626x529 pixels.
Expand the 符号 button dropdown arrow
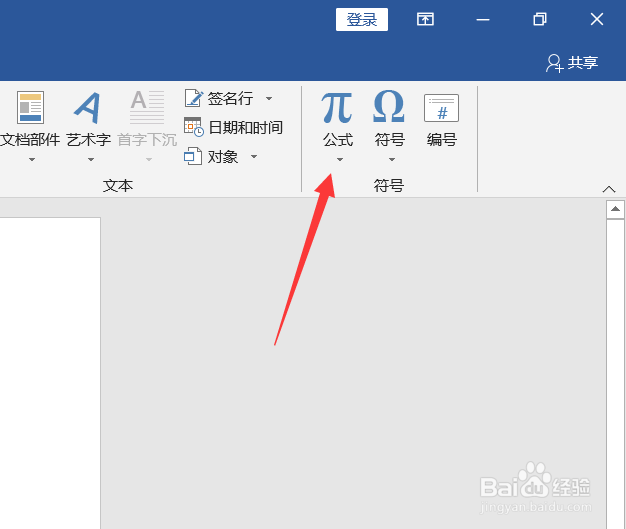point(392,160)
